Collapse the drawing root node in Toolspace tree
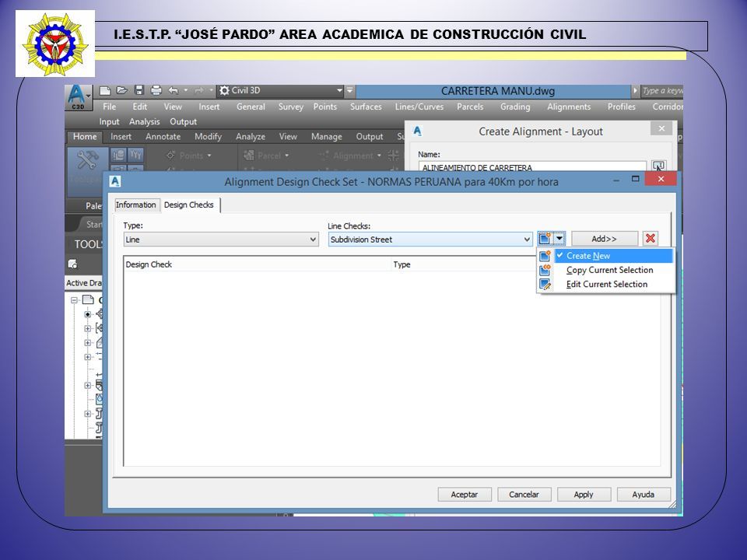This screenshot has width=747, height=560. pos(75,300)
